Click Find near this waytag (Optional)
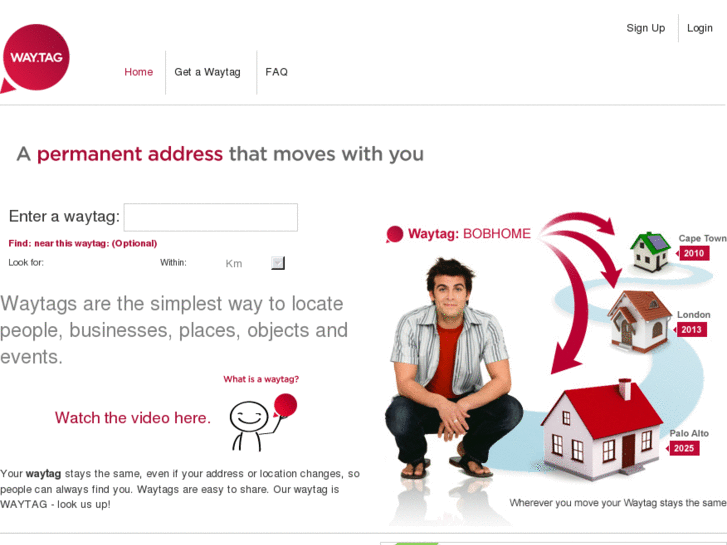 tap(83, 244)
